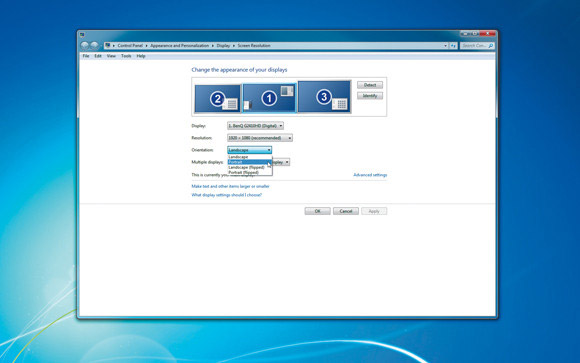Go forward with the Forward arrow button
The width and height of the screenshot is (580, 363).
coord(95,46)
